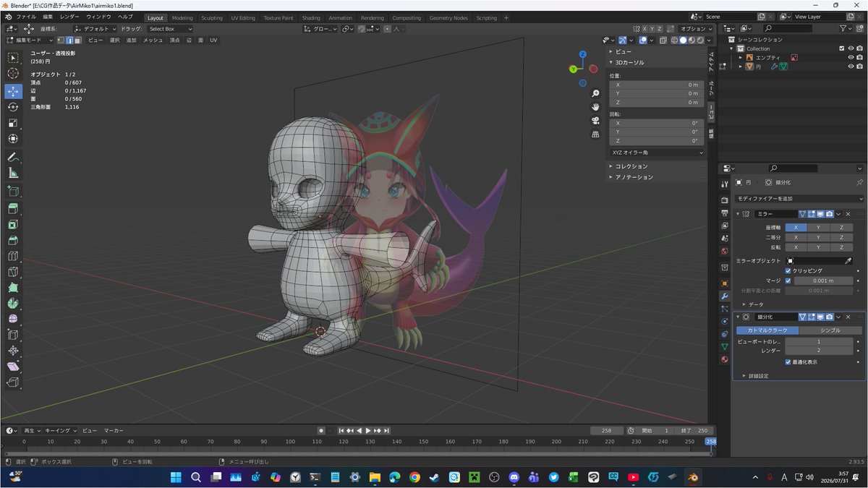
Task: Toggle the マージ checkbox
Action: [788, 281]
